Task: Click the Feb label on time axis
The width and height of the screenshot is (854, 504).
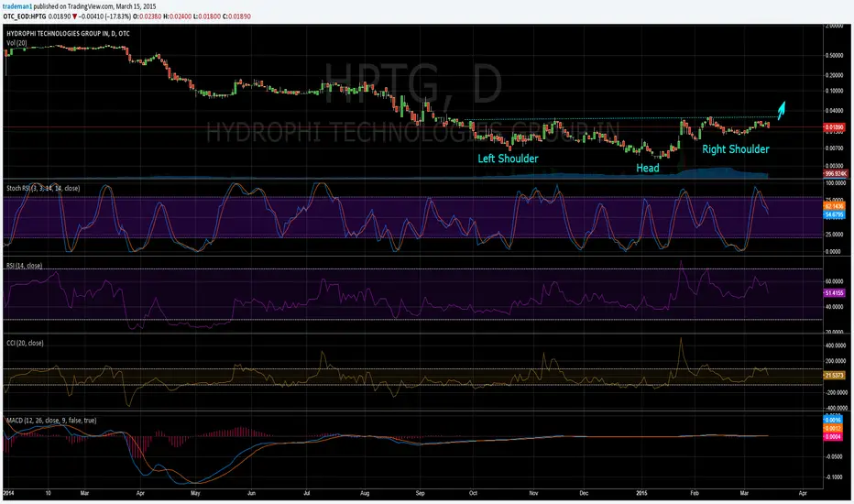Action: point(695,493)
